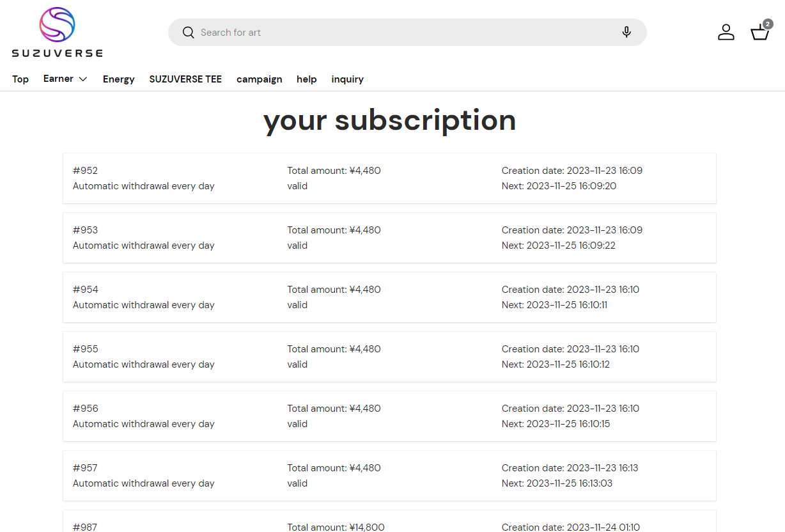785x532 pixels.
Task: Open the shopping basket
Action: [x=759, y=33]
